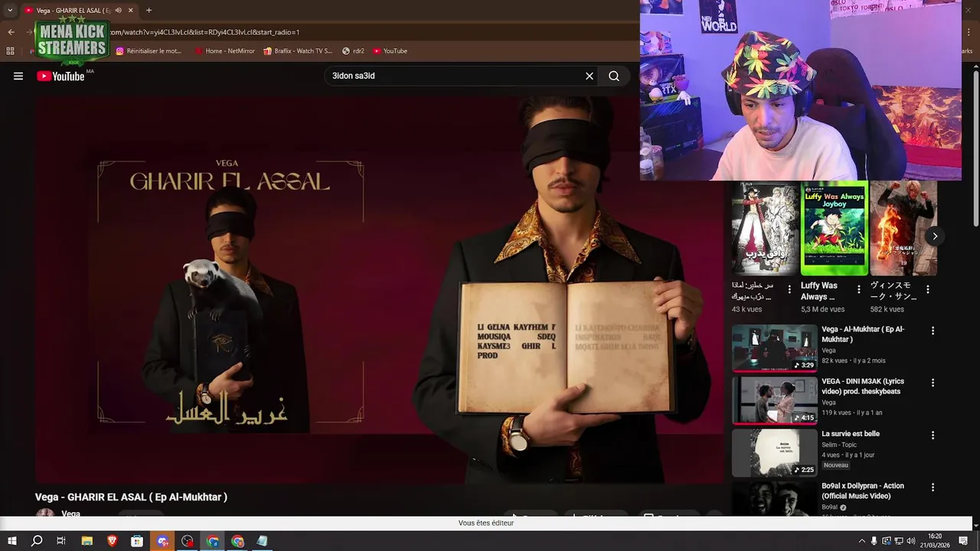The image size is (980, 551).
Task: Open the dark circular clock taskbar app
Action: 188,541
